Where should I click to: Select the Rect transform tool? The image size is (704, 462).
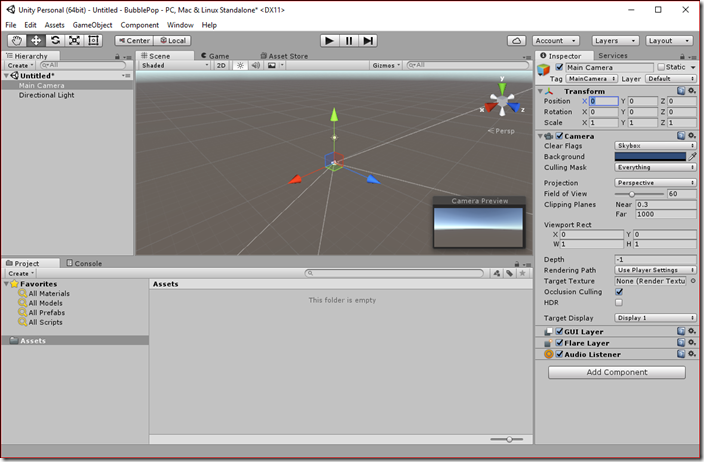(x=93, y=40)
